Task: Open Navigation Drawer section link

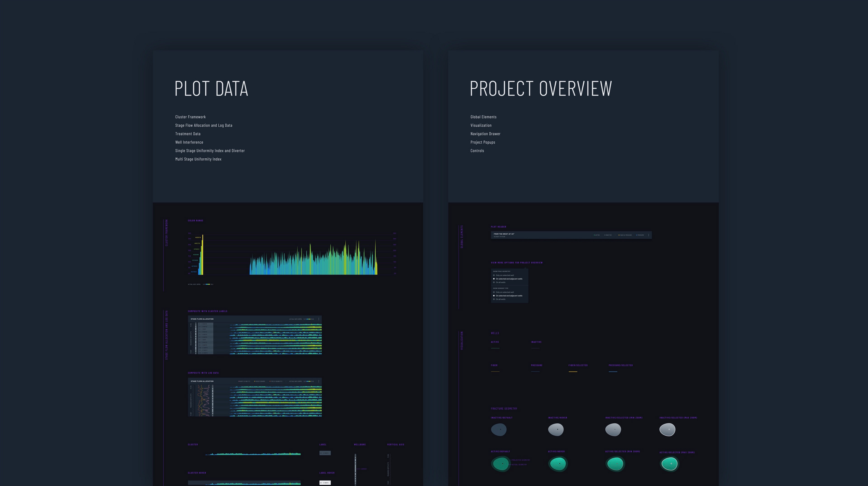Action: tap(485, 134)
